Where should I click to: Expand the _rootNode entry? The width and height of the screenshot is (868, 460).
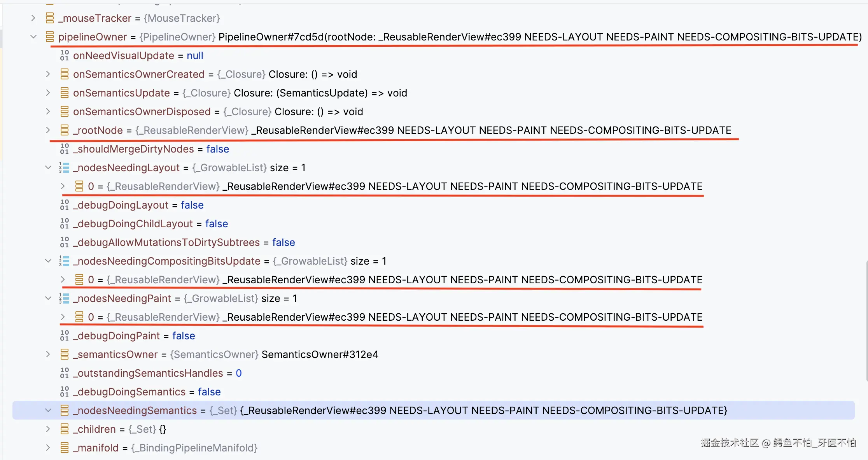tap(48, 130)
